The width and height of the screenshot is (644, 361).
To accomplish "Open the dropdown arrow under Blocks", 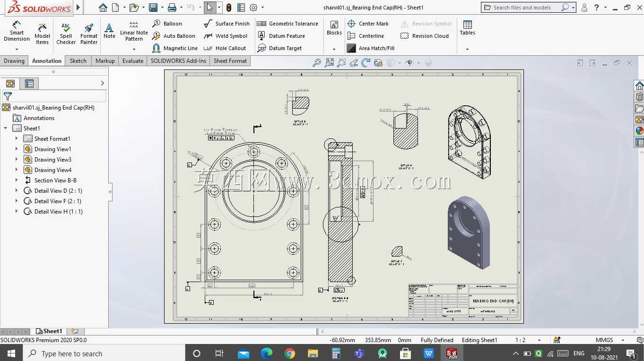I will (x=334, y=49).
